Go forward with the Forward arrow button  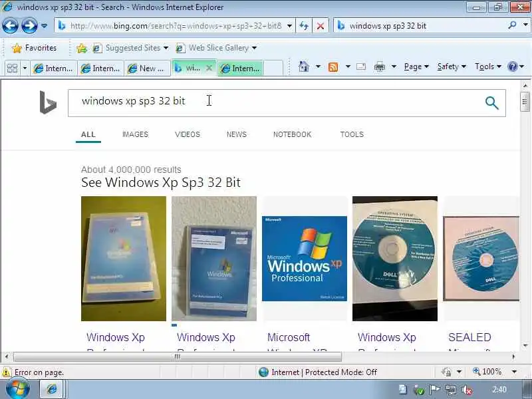29,26
